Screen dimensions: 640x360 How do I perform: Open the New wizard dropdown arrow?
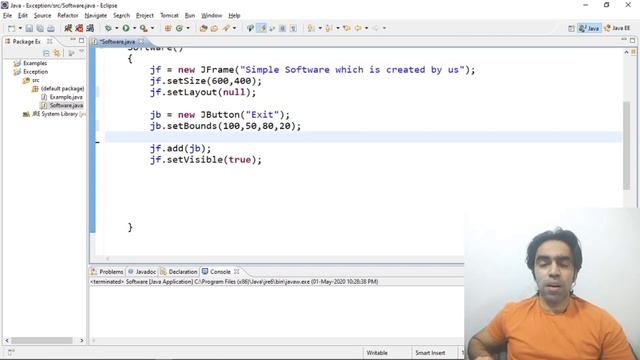point(20,28)
